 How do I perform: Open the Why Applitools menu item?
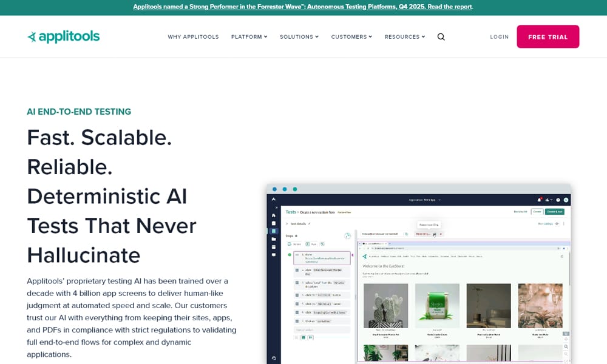(x=193, y=37)
